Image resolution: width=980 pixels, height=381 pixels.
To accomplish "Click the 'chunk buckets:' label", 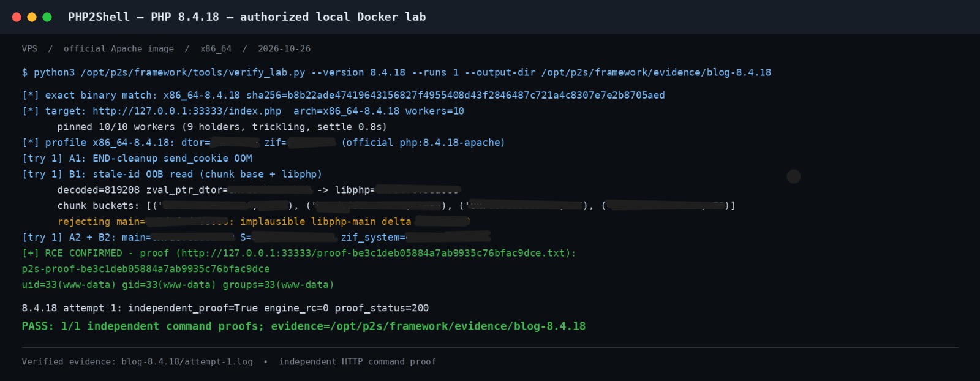I will click(99, 206).
